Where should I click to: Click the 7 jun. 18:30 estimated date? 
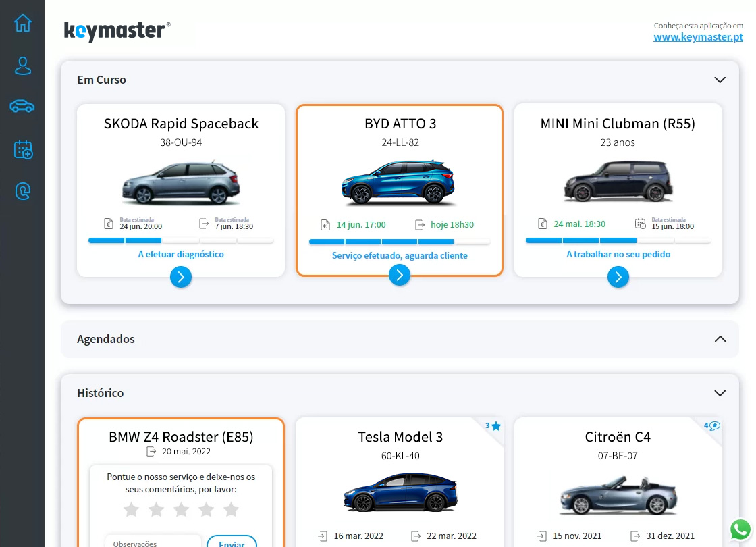(234, 226)
